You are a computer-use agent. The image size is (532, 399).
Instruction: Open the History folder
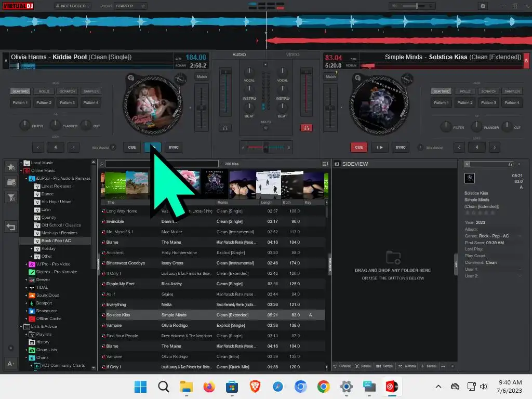[x=43, y=342]
